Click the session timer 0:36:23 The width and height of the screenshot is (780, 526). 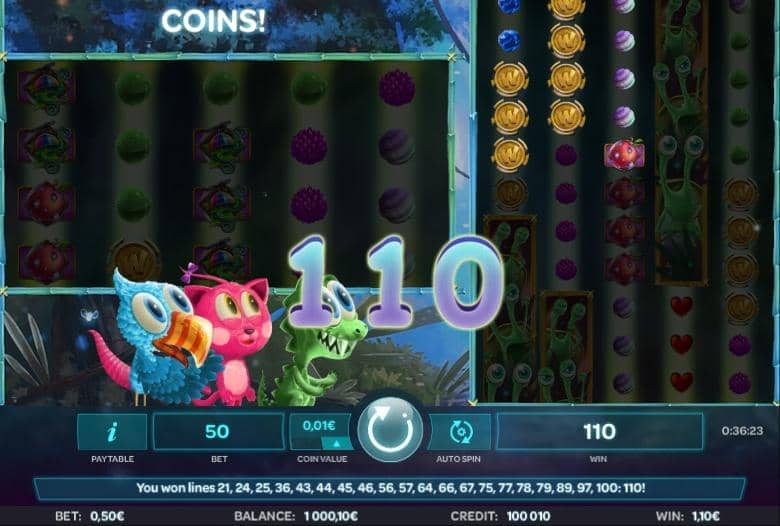point(742,431)
